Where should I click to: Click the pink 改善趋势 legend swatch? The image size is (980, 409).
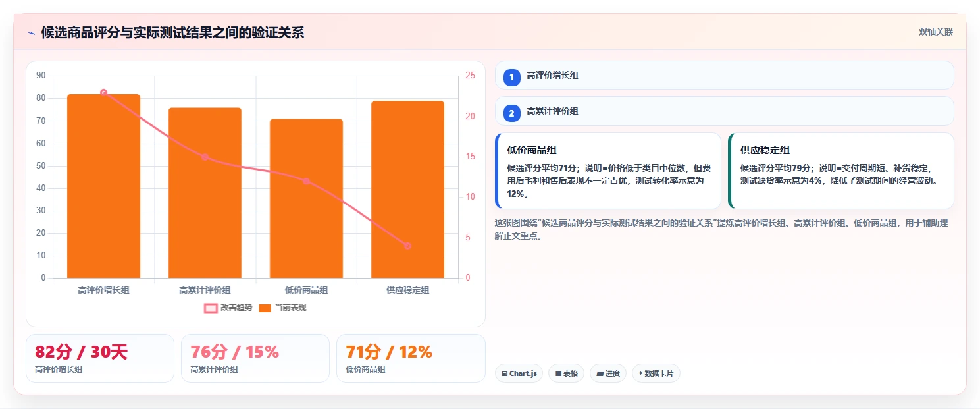pyautogui.click(x=211, y=308)
